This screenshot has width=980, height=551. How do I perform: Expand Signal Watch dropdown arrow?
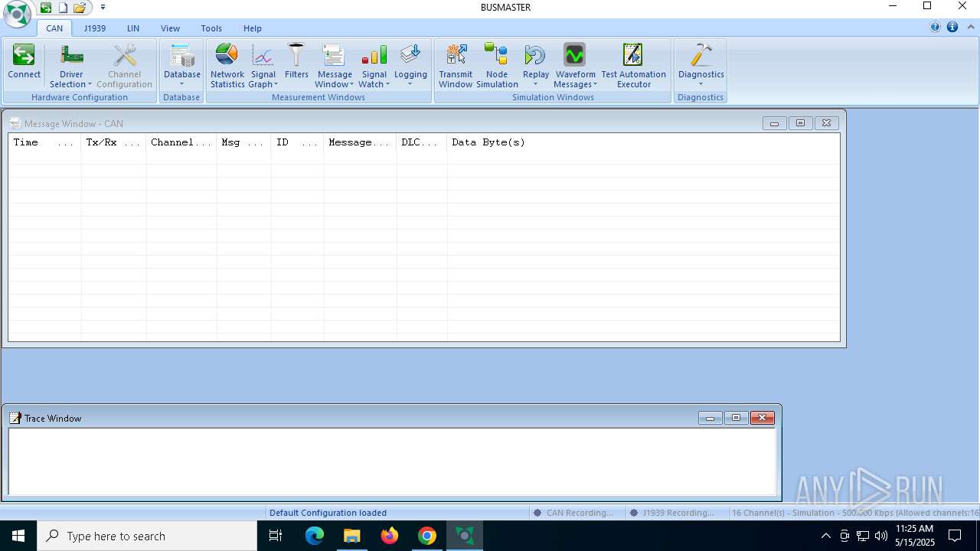387,85
